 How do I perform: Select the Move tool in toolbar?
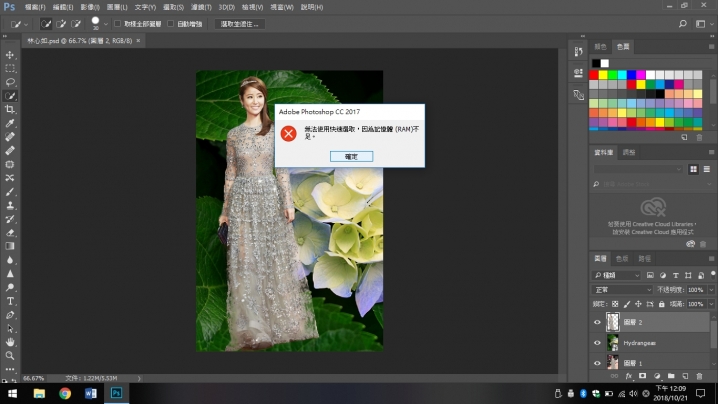(10, 55)
